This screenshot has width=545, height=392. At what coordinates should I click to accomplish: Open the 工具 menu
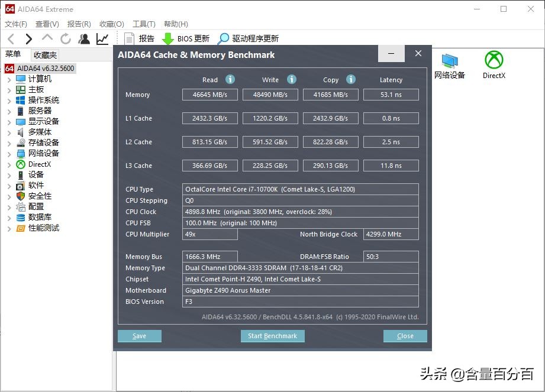pyautogui.click(x=143, y=24)
